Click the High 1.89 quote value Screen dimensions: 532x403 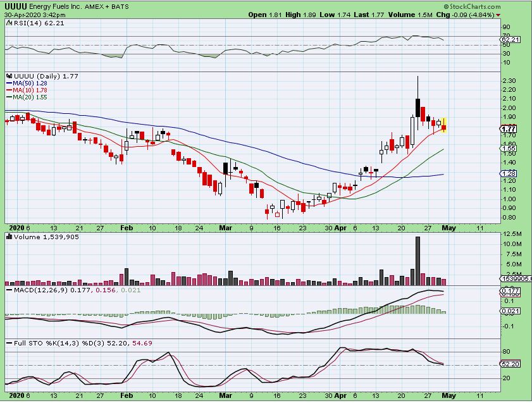300,15
